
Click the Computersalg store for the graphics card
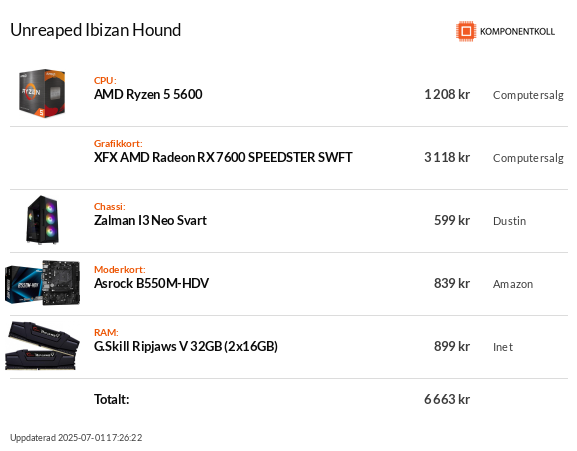(528, 158)
